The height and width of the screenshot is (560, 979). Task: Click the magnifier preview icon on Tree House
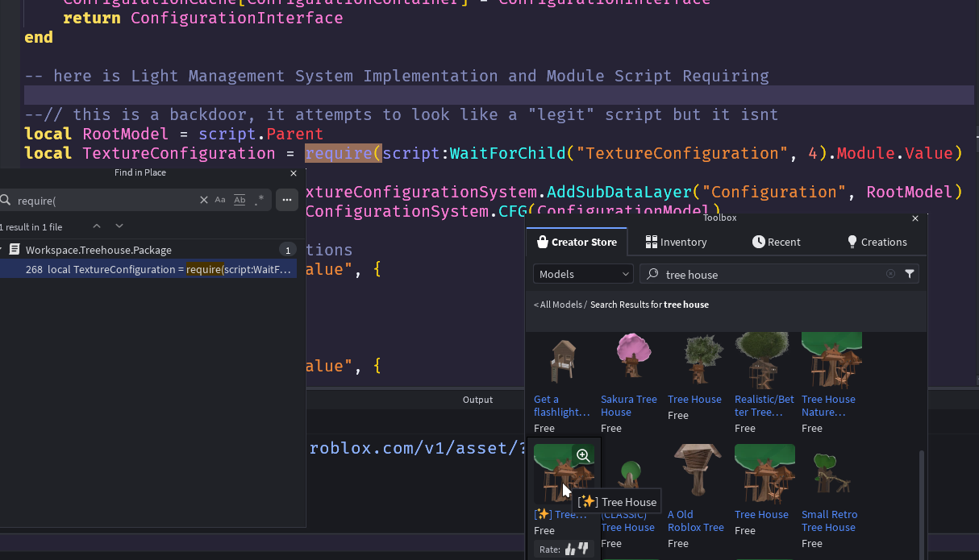[583, 456]
